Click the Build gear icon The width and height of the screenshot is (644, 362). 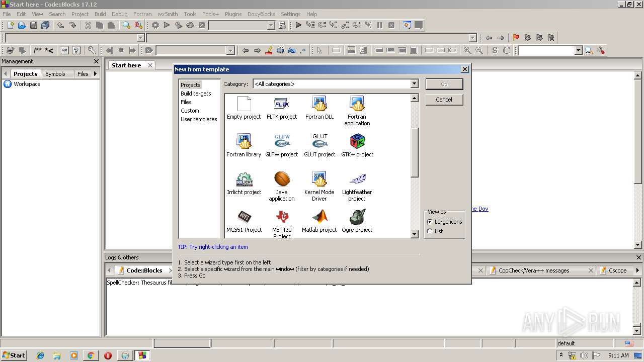[x=155, y=25]
